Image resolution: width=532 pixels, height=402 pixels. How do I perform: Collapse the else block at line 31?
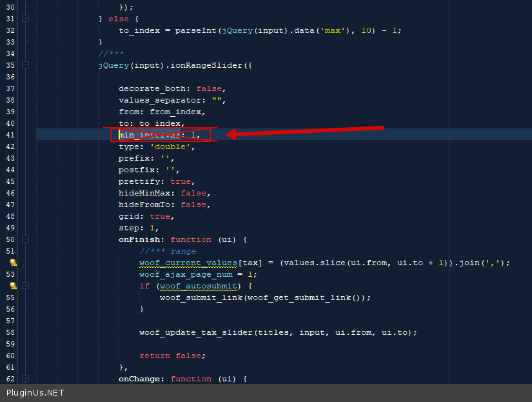25,19
